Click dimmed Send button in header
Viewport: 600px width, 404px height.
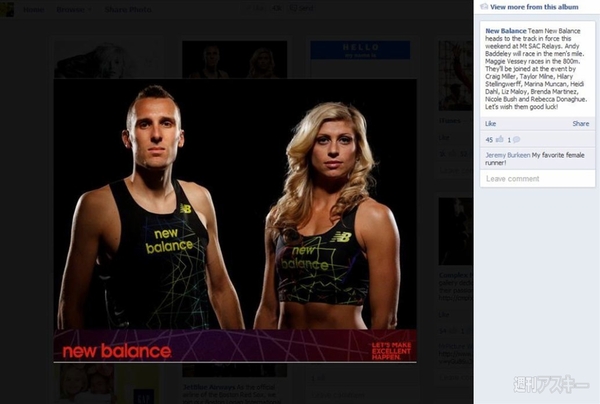[x=302, y=8]
